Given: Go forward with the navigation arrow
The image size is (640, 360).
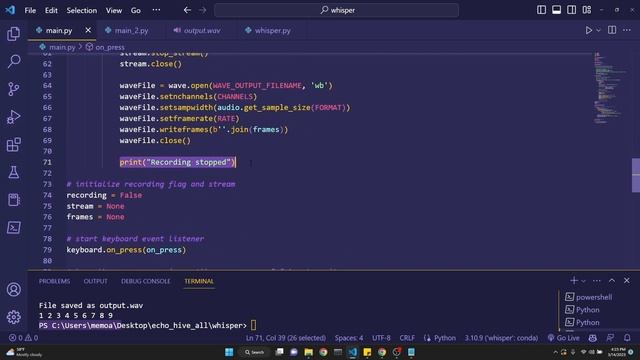Looking at the screenshot, I should pyautogui.click(x=202, y=10).
